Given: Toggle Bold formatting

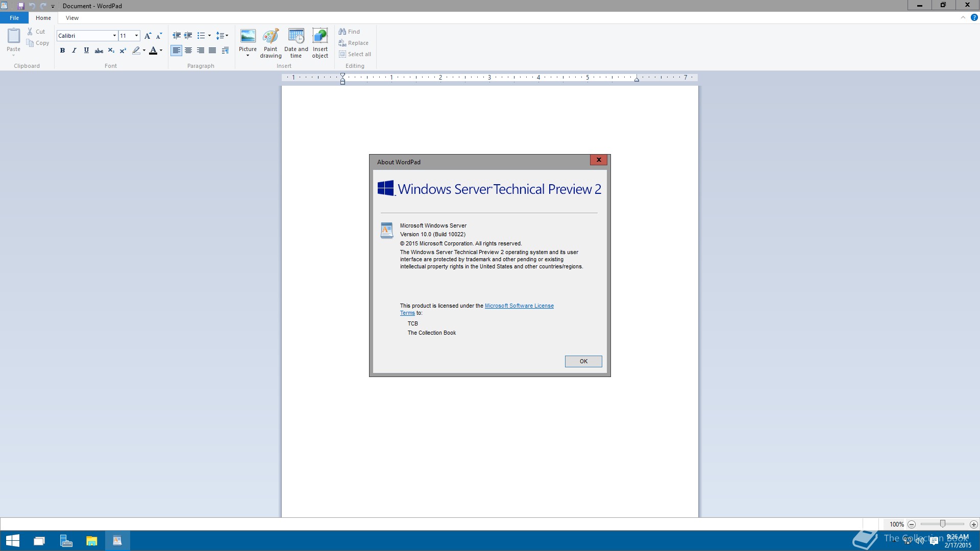Looking at the screenshot, I should point(62,51).
